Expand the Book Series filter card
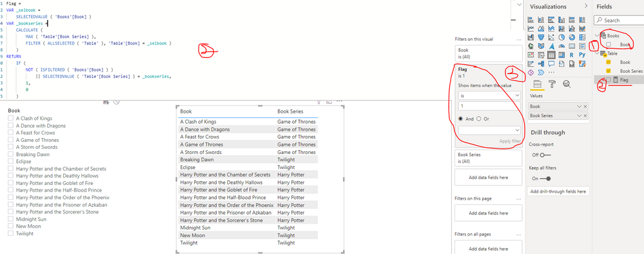Screen dimensions: 644x254 [489, 158]
